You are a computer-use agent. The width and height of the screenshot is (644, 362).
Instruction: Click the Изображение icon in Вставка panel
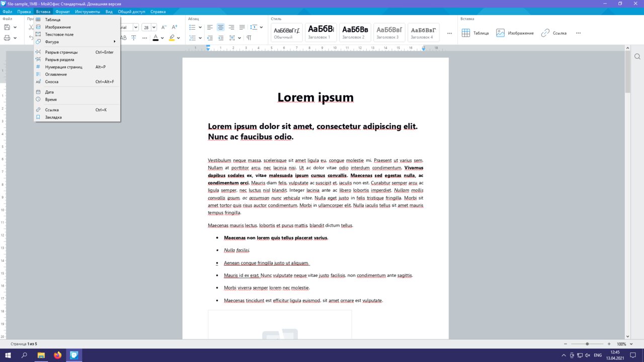(500, 33)
